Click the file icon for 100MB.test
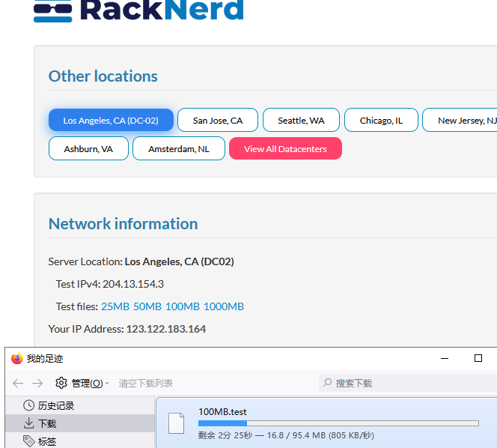The width and height of the screenshot is (497, 448). click(x=176, y=423)
